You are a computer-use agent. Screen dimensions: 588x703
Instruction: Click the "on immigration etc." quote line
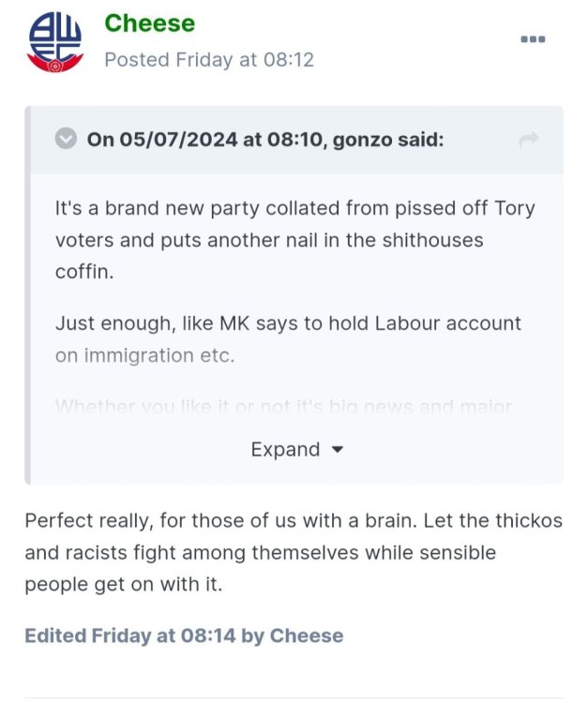(144, 356)
